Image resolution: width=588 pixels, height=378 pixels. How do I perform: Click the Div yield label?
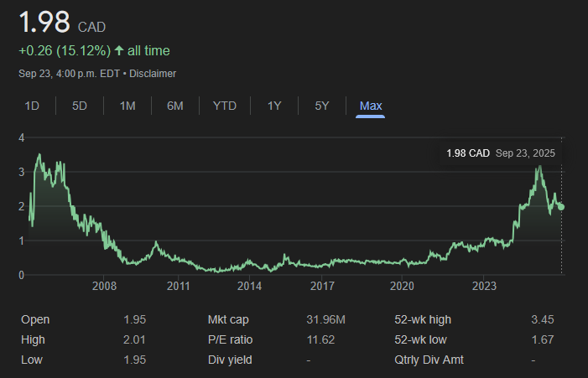point(230,360)
